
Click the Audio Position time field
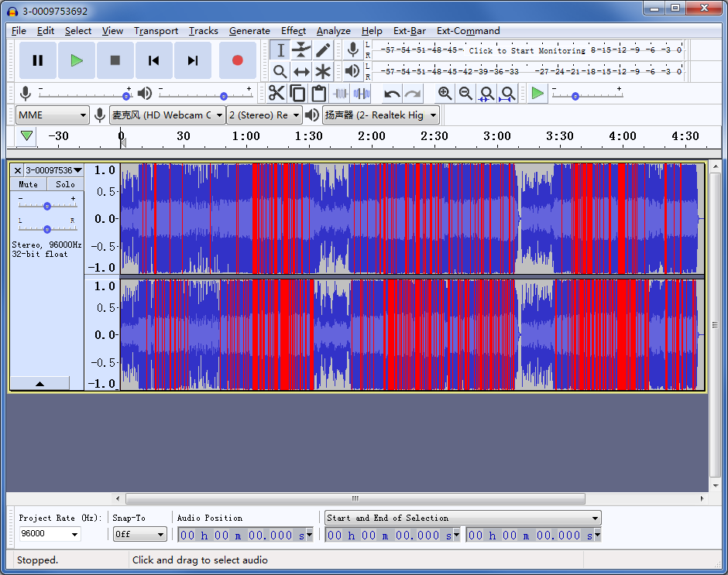pyautogui.click(x=242, y=535)
